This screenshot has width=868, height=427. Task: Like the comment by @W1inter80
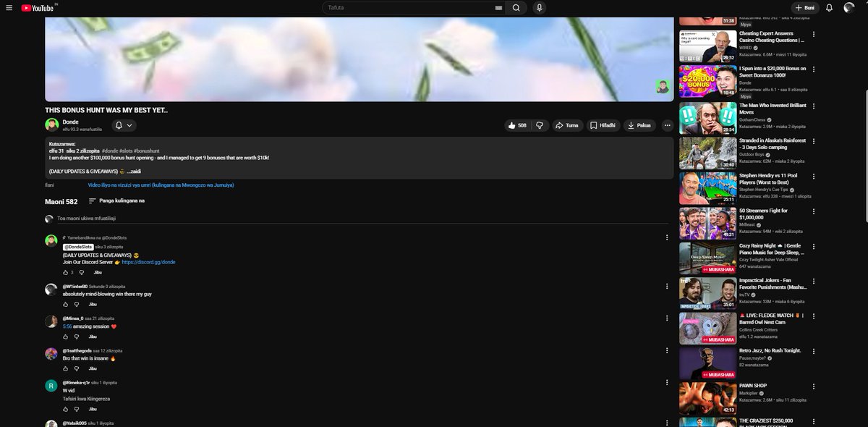(65, 305)
